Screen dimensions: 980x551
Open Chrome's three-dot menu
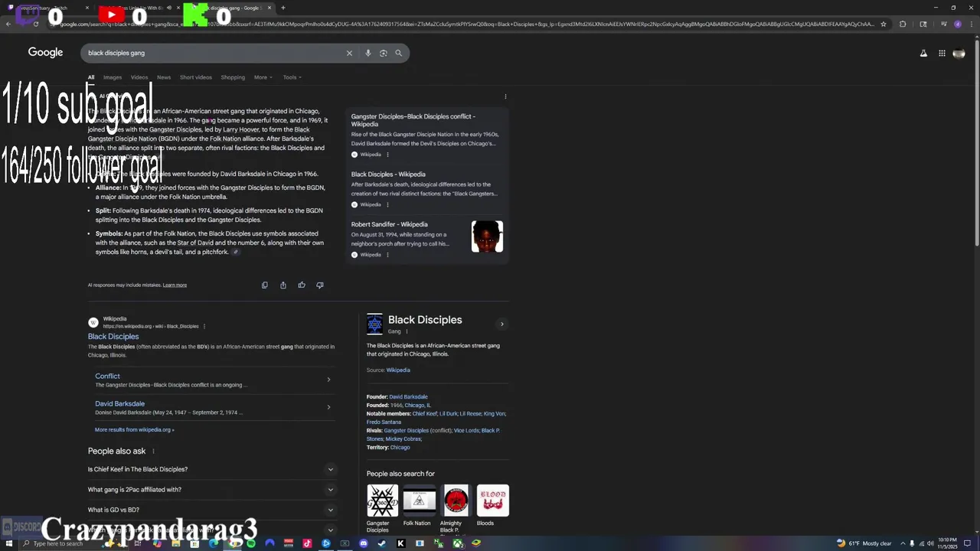point(971,24)
